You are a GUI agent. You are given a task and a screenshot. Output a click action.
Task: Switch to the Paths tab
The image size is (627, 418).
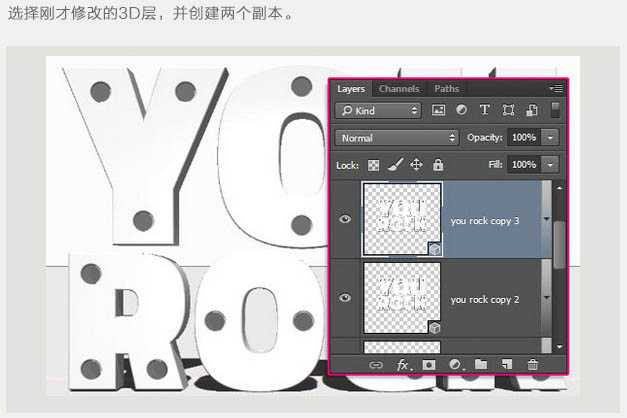click(x=446, y=89)
